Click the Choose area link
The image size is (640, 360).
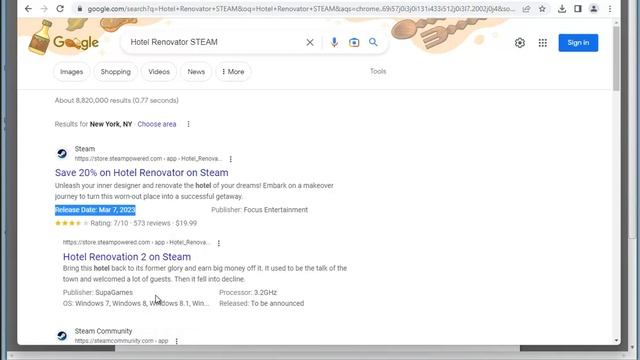coord(157,124)
